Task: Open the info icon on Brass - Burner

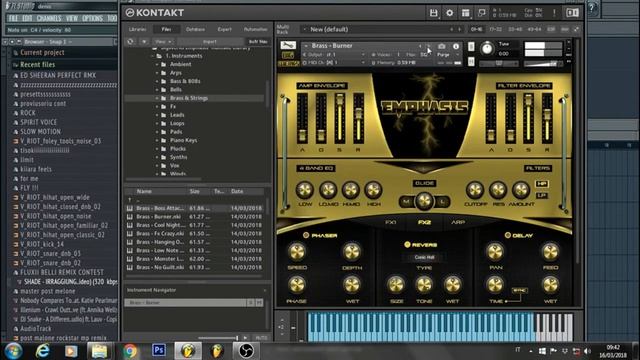Action: click(456, 46)
